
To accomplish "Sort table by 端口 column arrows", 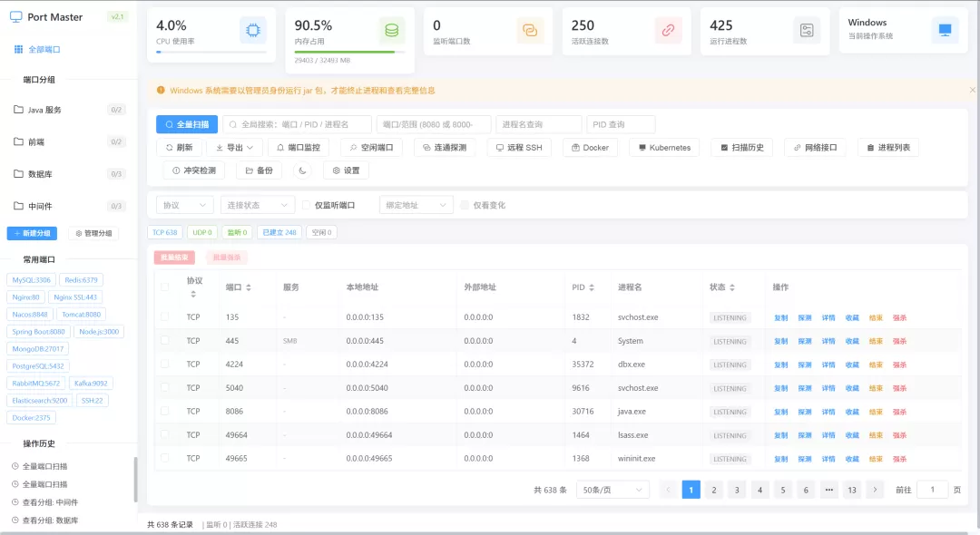I will pos(248,287).
